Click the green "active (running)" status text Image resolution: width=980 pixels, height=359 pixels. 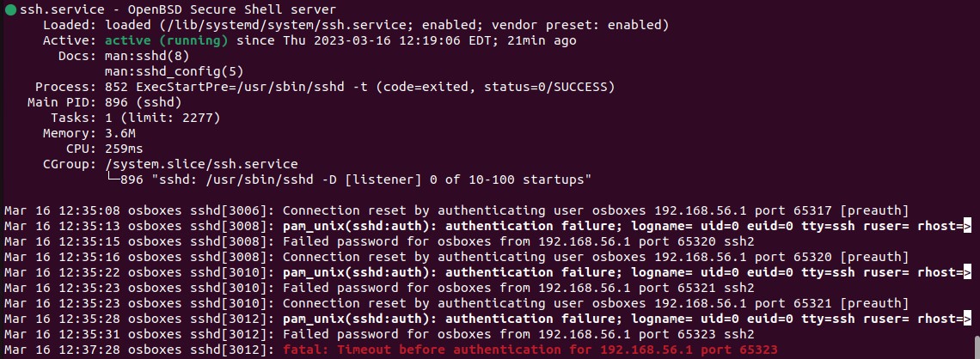click(167, 40)
